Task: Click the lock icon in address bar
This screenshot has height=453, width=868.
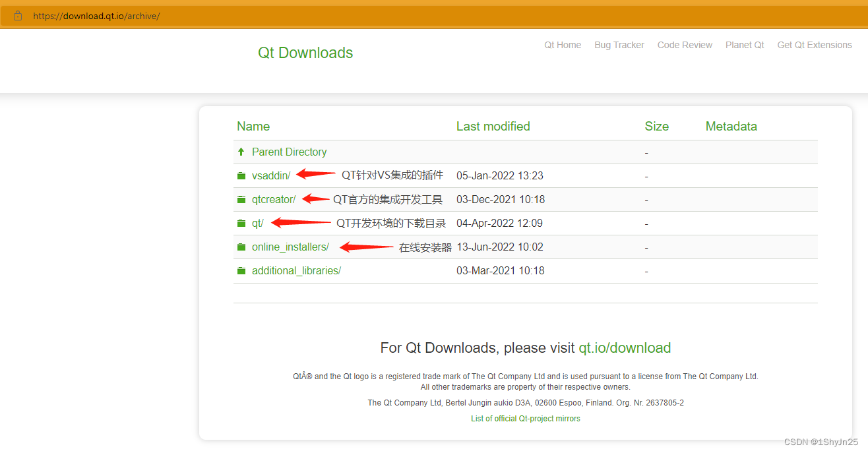Action: point(18,15)
